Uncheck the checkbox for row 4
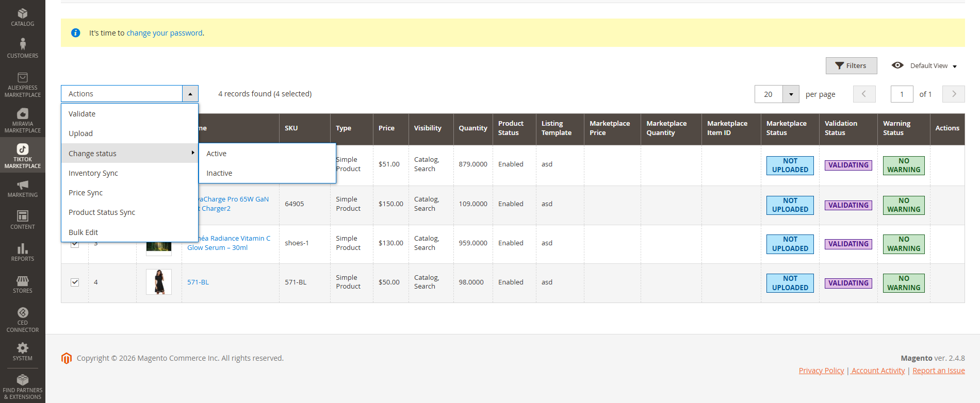The width and height of the screenshot is (980, 403). click(75, 282)
